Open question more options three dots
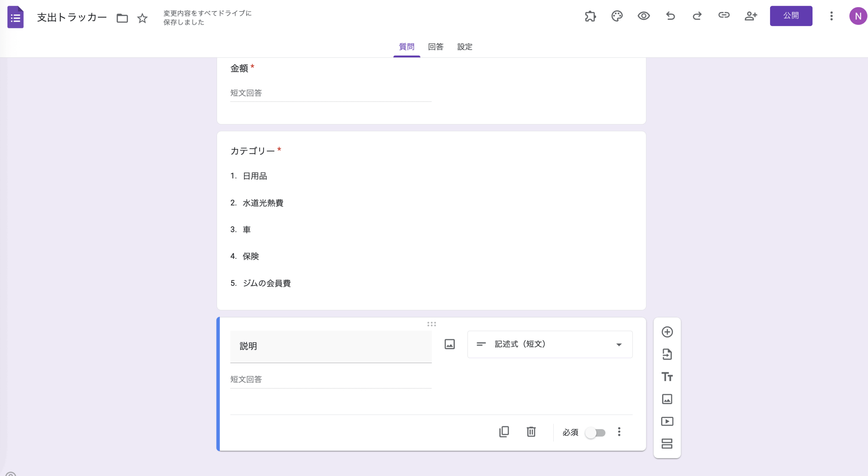868x476 pixels. [x=619, y=432]
